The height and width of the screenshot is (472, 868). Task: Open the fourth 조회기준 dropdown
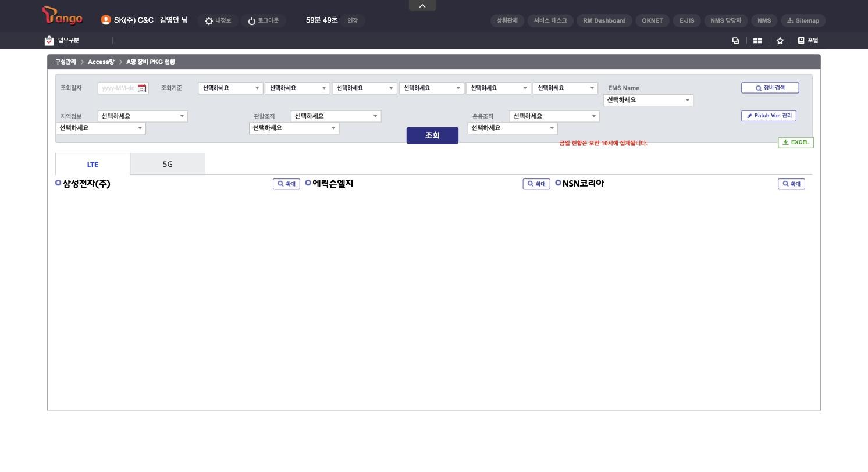(431, 88)
